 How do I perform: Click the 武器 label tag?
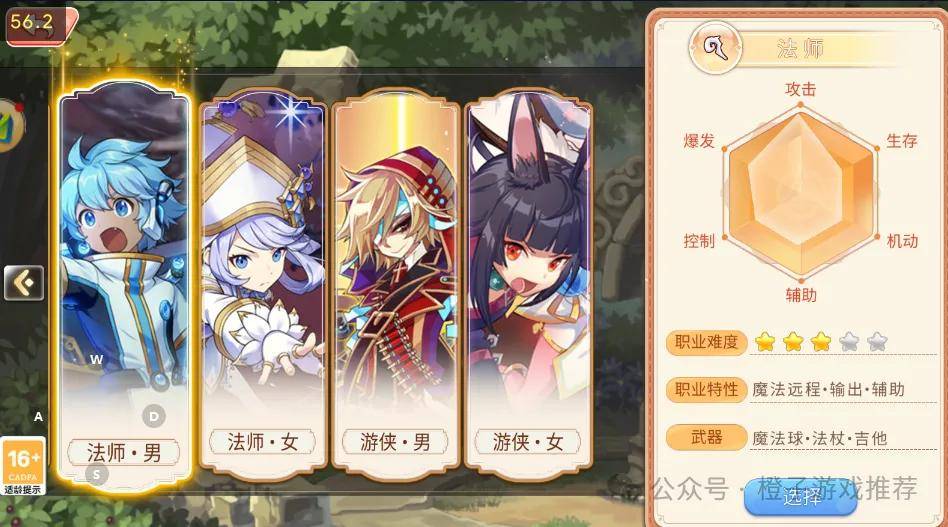(706, 438)
